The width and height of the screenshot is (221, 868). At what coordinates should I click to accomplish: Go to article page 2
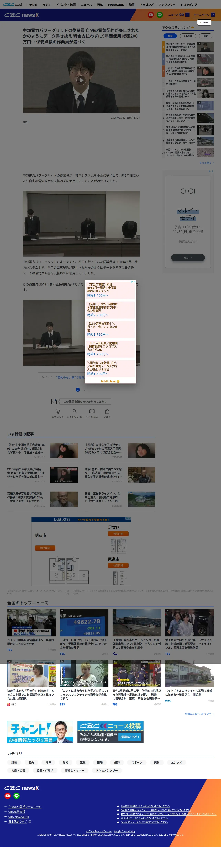point(85,390)
